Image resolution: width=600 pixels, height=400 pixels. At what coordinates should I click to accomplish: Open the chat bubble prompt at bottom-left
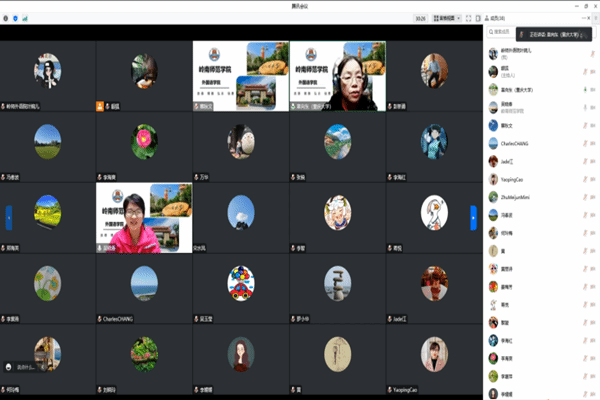click(x=26, y=367)
